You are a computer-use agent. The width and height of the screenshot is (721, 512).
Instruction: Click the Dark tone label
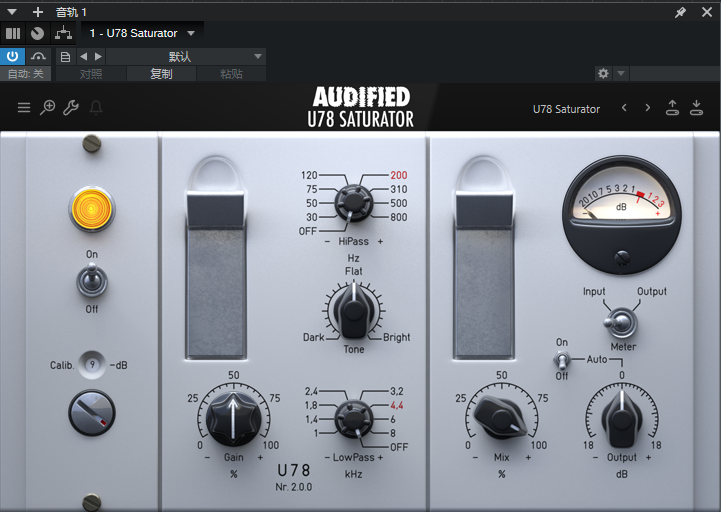click(314, 337)
